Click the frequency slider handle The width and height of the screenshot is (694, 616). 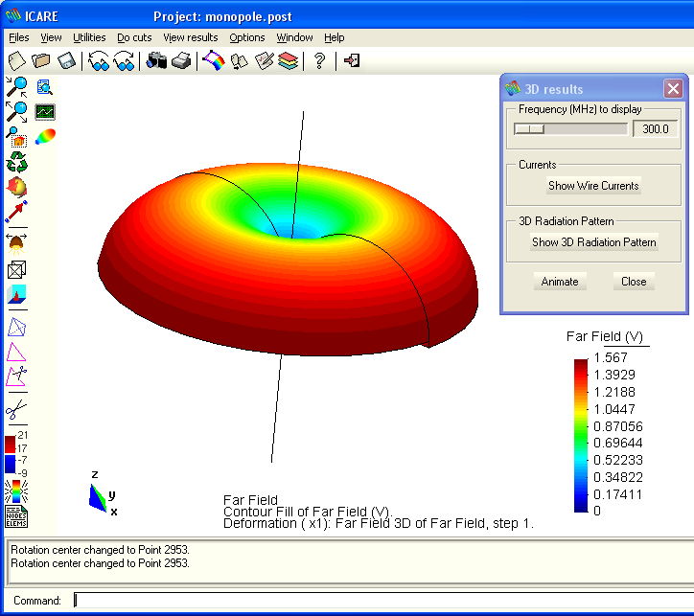529,128
